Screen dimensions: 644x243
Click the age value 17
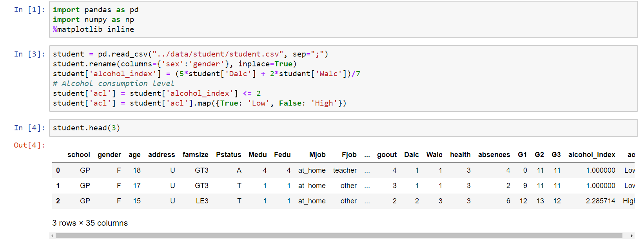[x=137, y=186]
